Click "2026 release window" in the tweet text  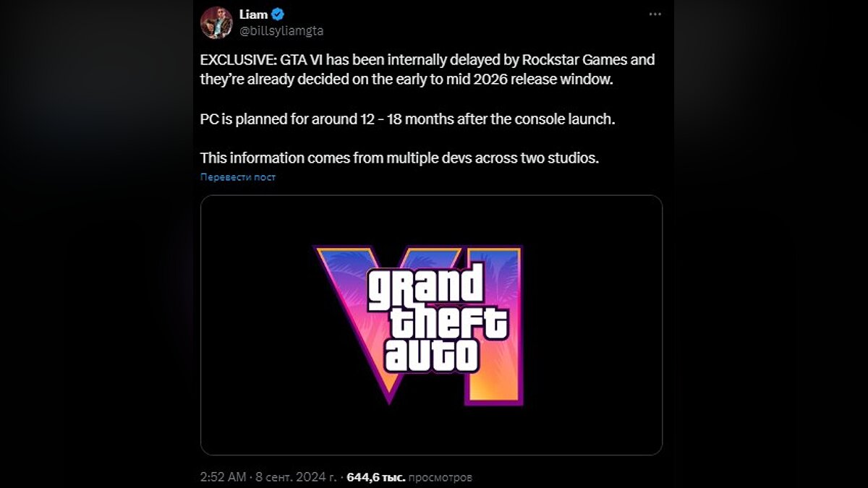pyautogui.click(x=558, y=80)
